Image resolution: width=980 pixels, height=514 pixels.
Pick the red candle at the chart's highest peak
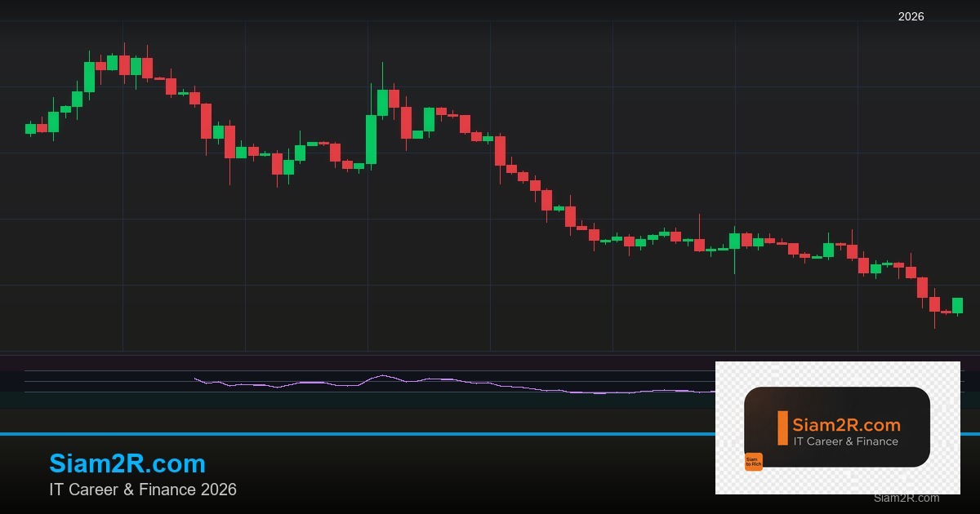point(124,64)
